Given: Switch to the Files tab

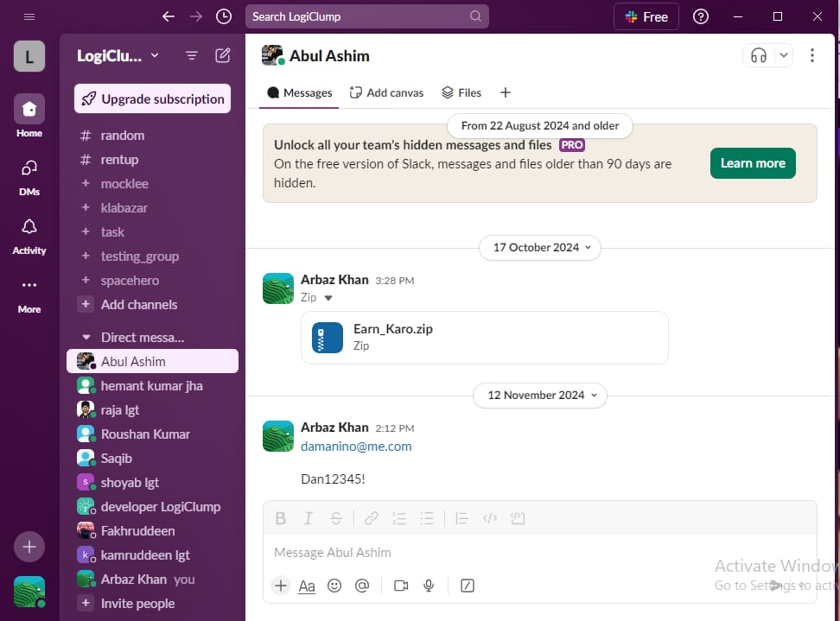Looking at the screenshot, I should coord(461,92).
